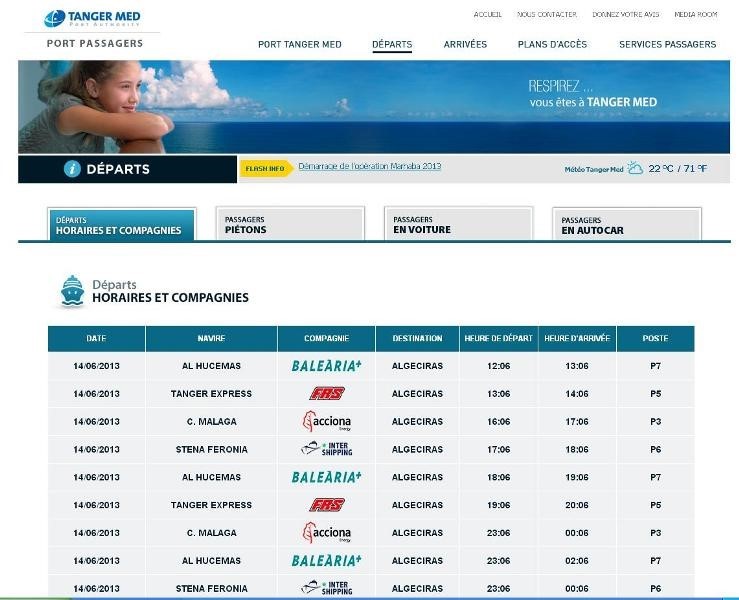Switch to the Passagers Piétons tab
The image size is (739, 600).
tap(275, 225)
